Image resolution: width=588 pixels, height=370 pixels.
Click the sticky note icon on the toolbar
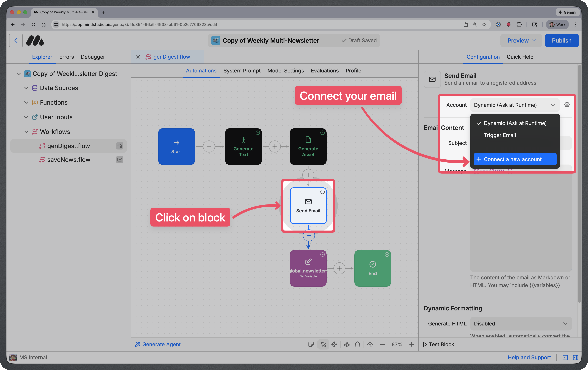click(311, 344)
